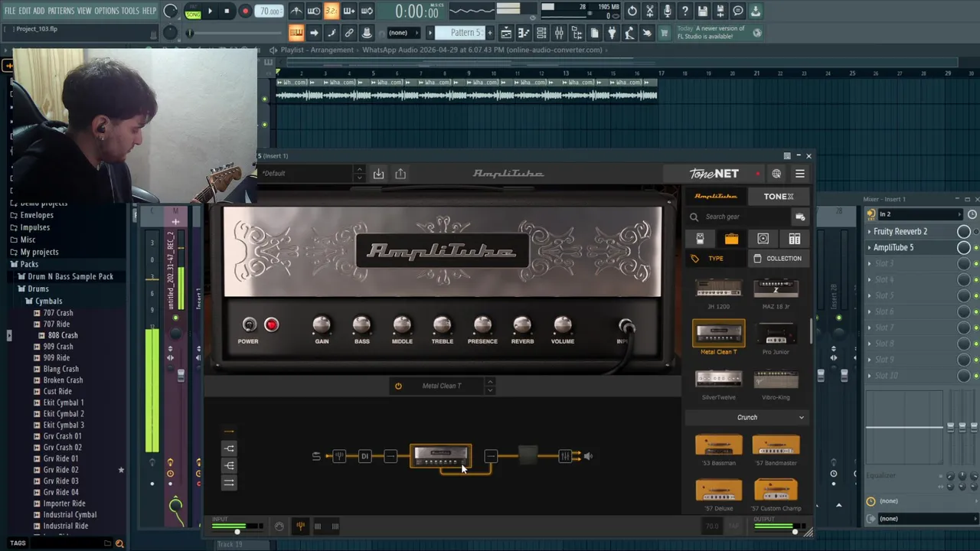
Task: Open the AmpliTube hamburger menu
Action: click(799, 174)
